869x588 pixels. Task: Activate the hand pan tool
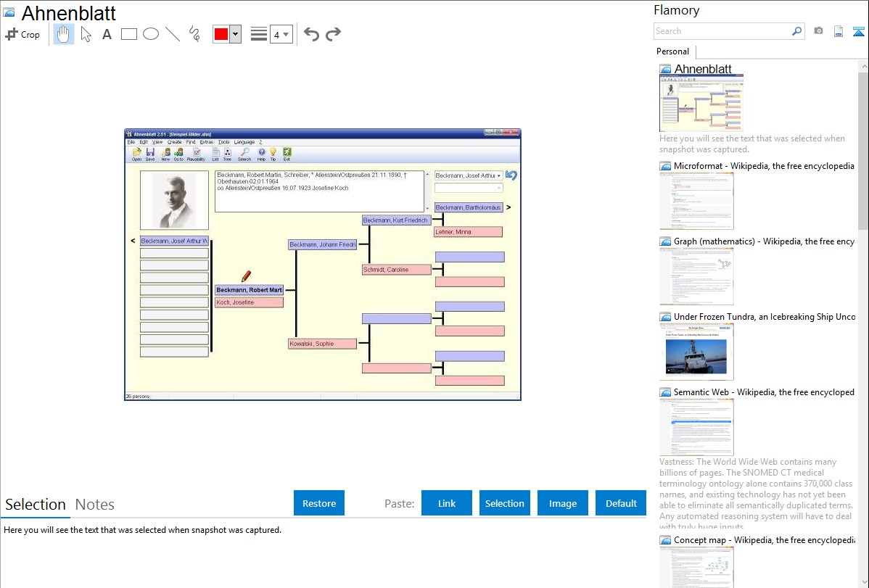(x=64, y=34)
